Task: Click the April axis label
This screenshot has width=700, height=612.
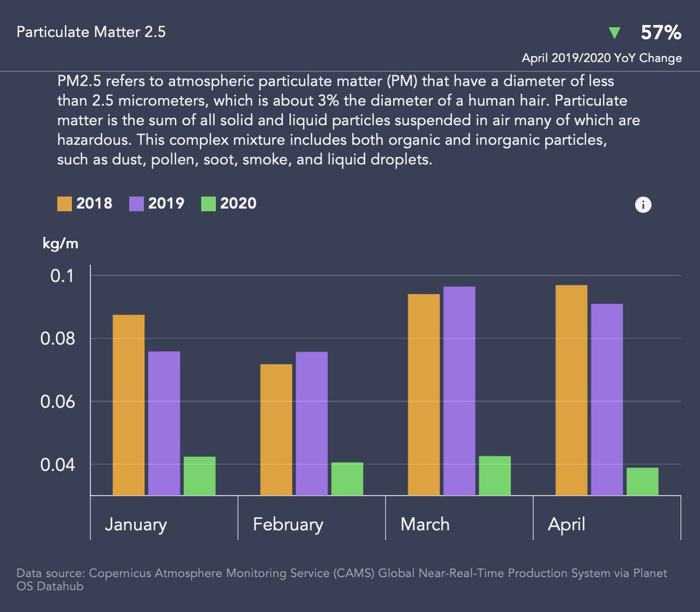Action: coord(566,525)
